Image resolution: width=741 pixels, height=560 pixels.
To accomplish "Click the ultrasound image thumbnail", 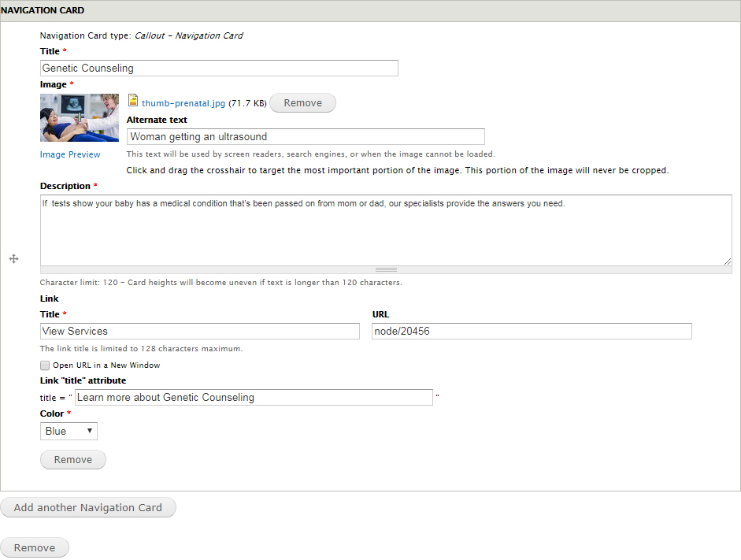I will (80, 117).
